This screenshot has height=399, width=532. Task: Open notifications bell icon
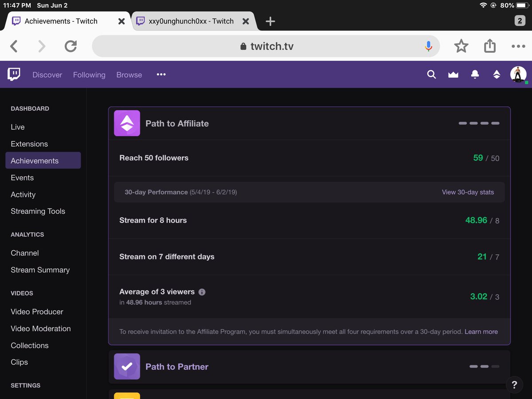475,74
